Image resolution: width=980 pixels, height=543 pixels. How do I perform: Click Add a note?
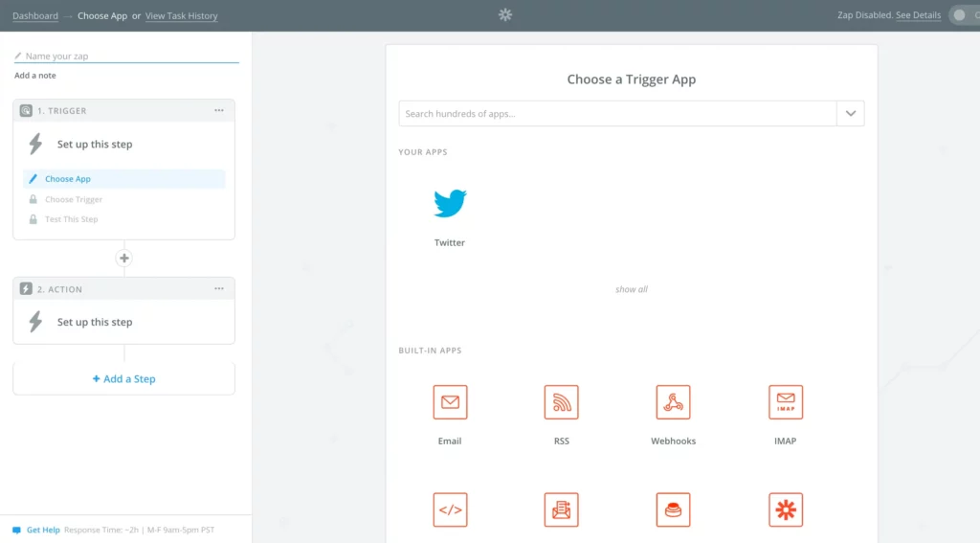point(35,75)
